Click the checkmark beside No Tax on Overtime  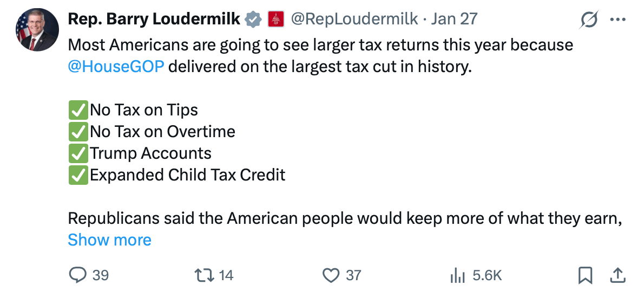pyautogui.click(x=78, y=132)
